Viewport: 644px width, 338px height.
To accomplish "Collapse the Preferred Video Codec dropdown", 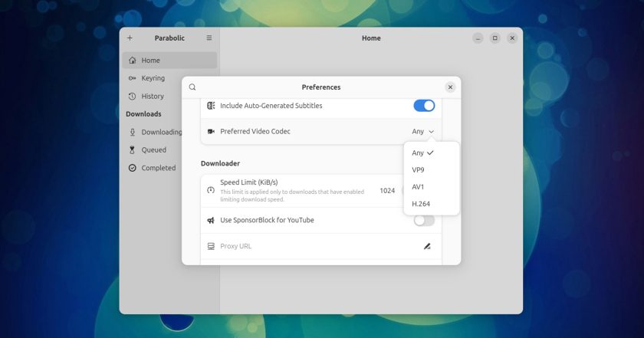I will [422, 131].
